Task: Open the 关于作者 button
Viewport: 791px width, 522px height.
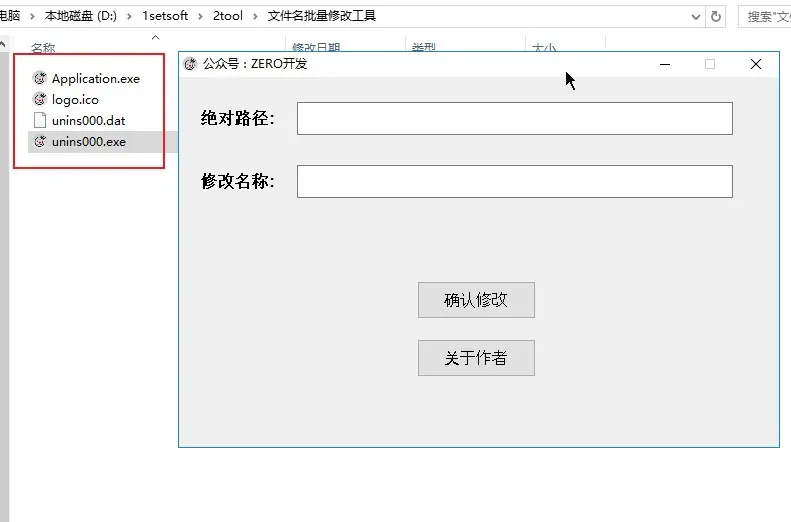Action: [476, 358]
